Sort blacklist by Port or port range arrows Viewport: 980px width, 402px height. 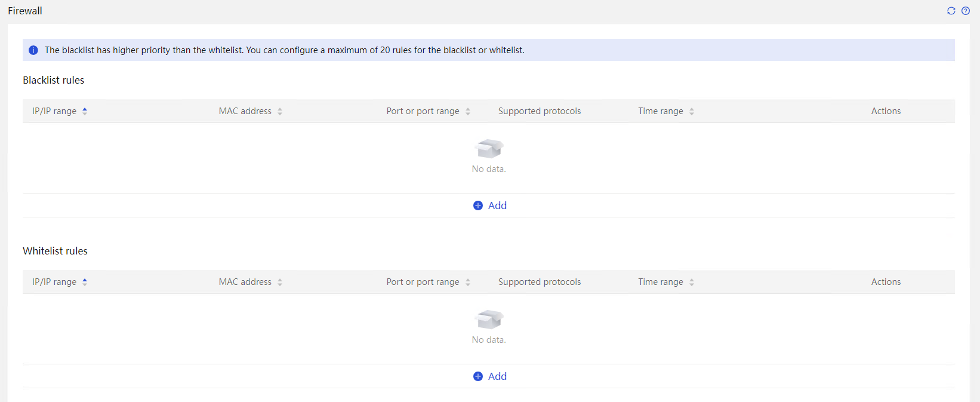click(x=468, y=111)
